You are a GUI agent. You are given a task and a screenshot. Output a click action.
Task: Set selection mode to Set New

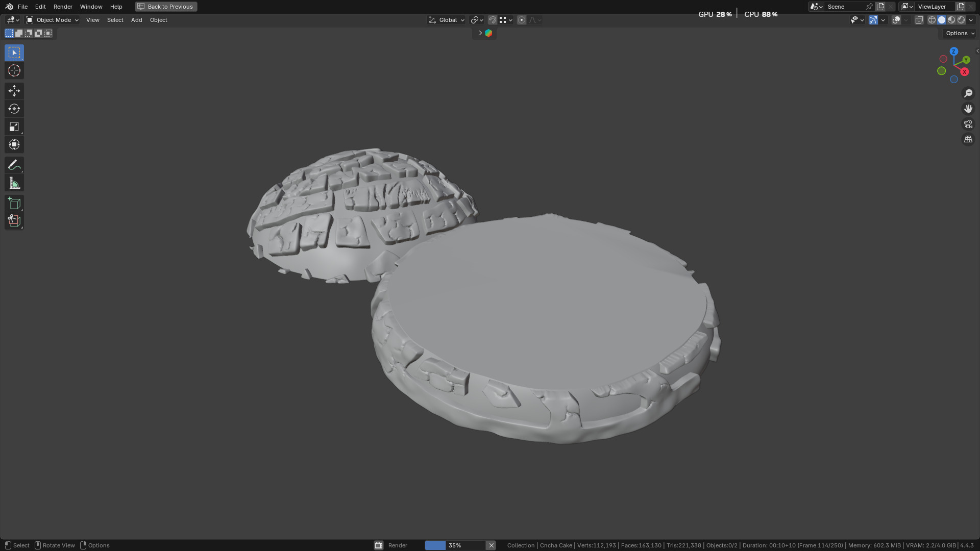pyautogui.click(x=9, y=33)
